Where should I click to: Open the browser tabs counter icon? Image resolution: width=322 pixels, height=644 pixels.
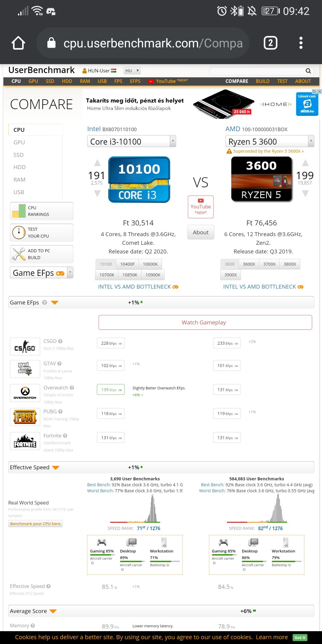[270, 43]
